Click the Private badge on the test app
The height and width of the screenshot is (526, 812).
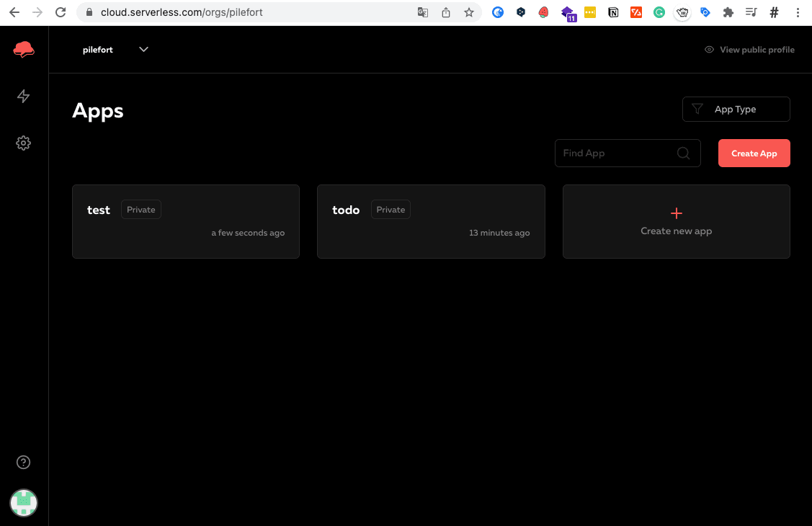click(140, 209)
